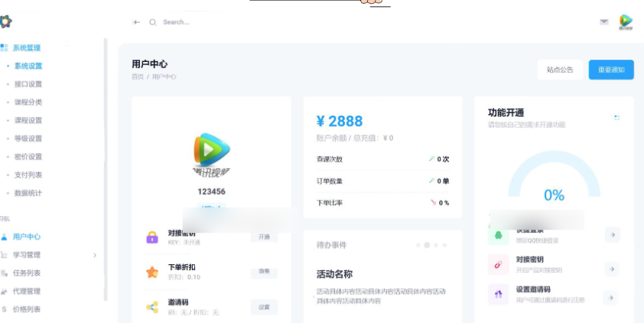The image size is (644, 330).
Task: Click the 活动名称 heading
Action: click(x=334, y=275)
